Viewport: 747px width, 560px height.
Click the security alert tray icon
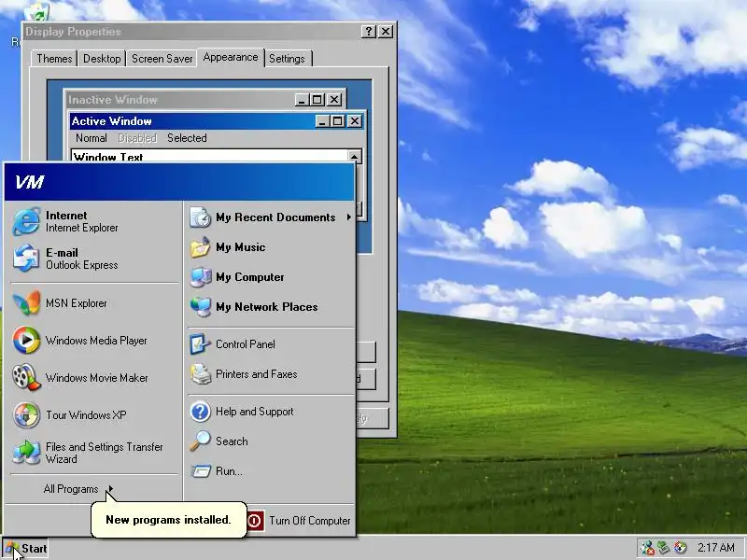coord(648,548)
